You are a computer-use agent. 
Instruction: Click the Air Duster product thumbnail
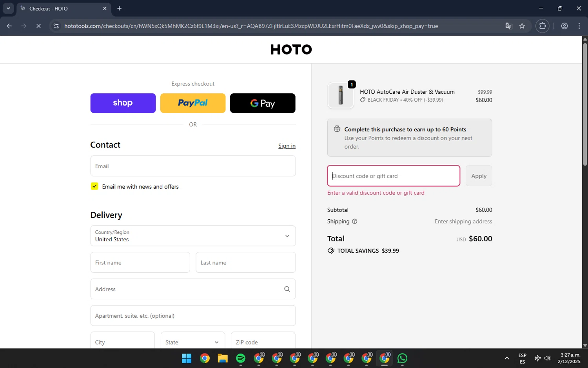point(341,95)
